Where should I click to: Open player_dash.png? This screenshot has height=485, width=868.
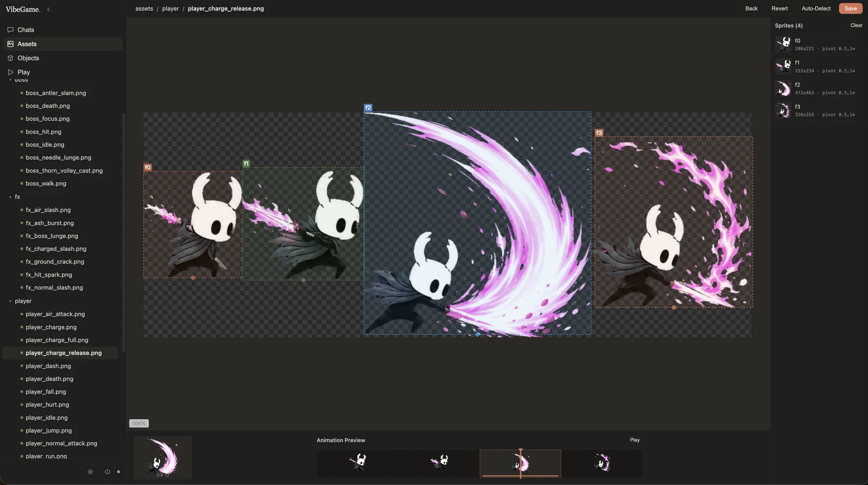48,366
